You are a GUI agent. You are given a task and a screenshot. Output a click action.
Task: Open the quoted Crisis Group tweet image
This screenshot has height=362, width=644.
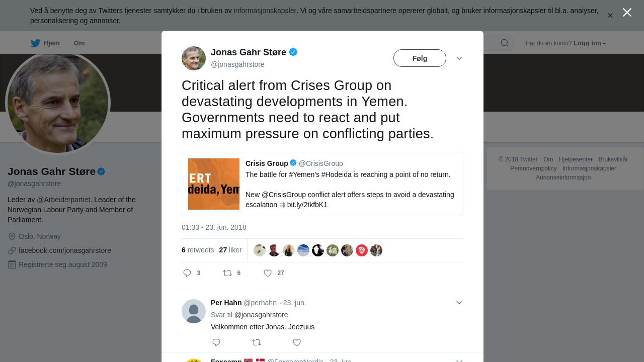(214, 184)
